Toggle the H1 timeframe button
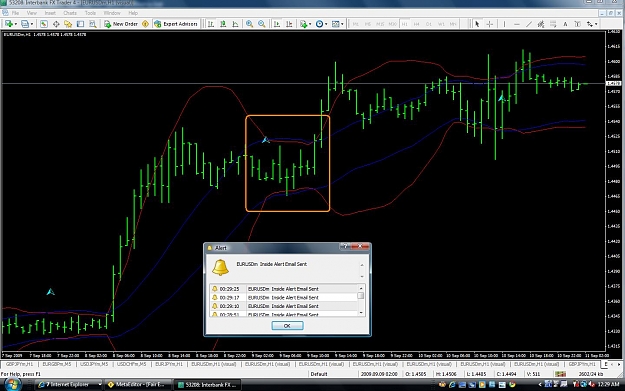The image size is (625, 391). (405, 24)
